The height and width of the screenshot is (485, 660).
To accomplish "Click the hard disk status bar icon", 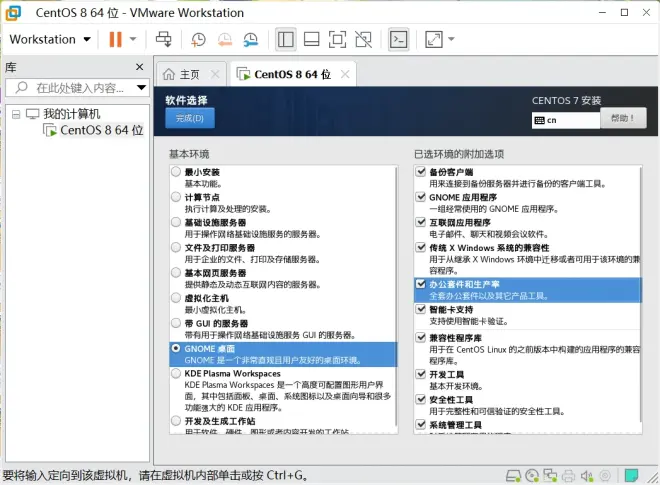I will (x=513, y=476).
